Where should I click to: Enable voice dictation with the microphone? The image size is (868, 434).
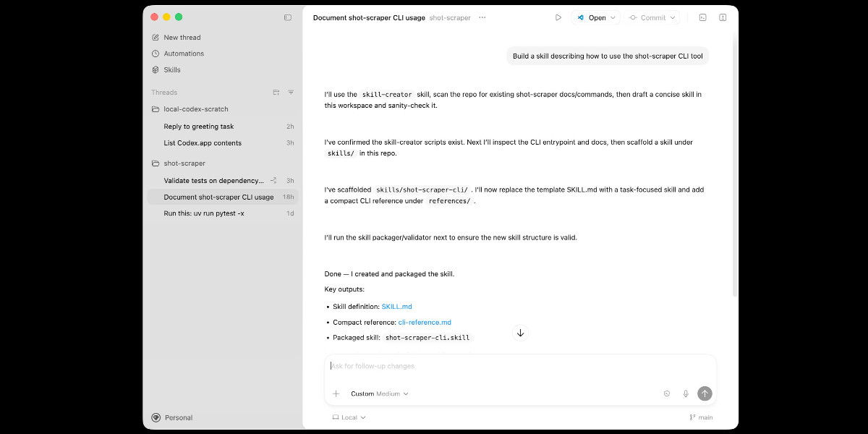(x=685, y=393)
